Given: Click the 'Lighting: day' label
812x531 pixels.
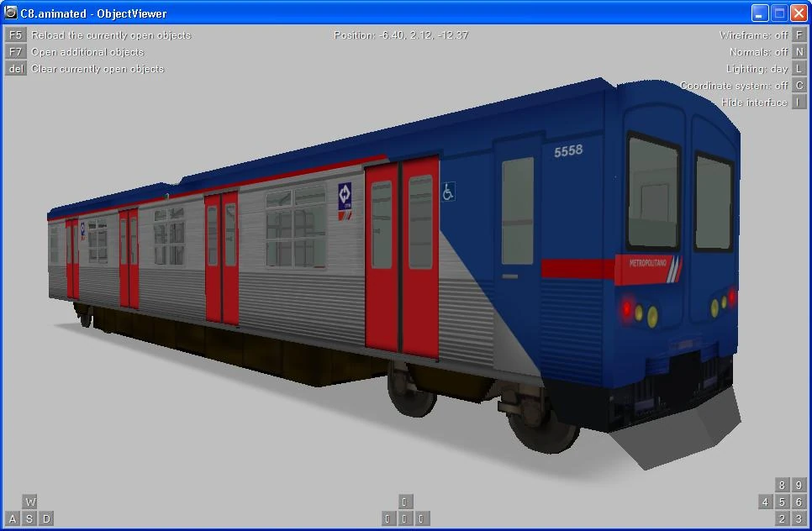Looking at the screenshot, I should [757, 69].
